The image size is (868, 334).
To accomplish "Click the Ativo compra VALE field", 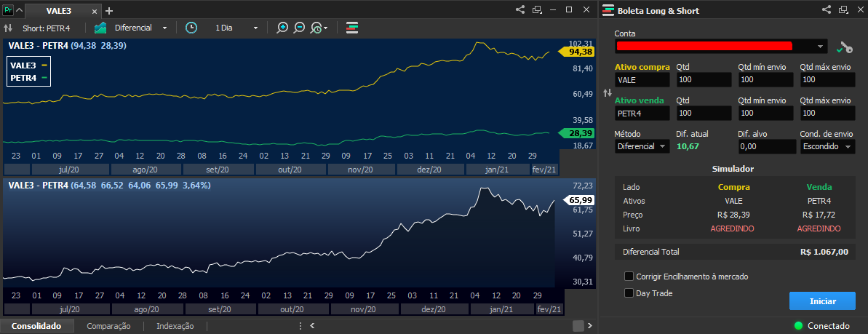I will (x=642, y=80).
